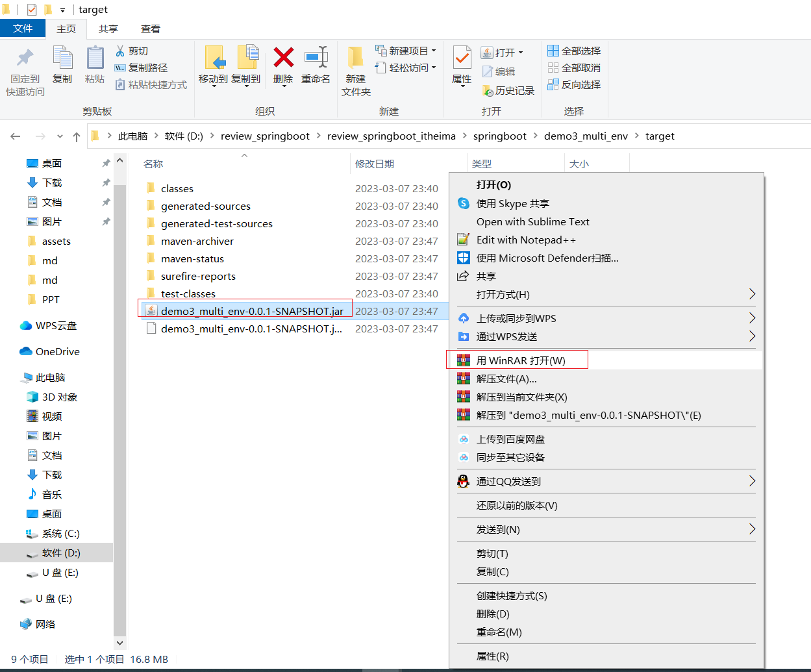
Task: Click the navigation pane scroll down arrow
Action: 119,643
